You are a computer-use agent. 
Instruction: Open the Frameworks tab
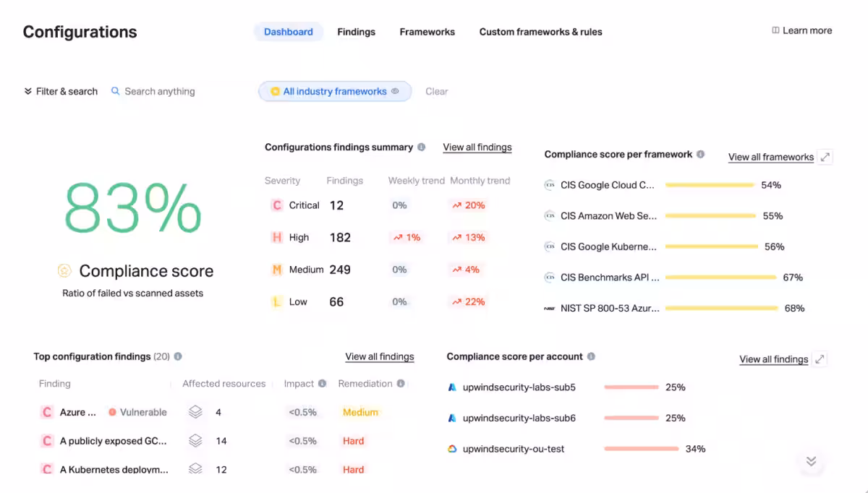(427, 32)
